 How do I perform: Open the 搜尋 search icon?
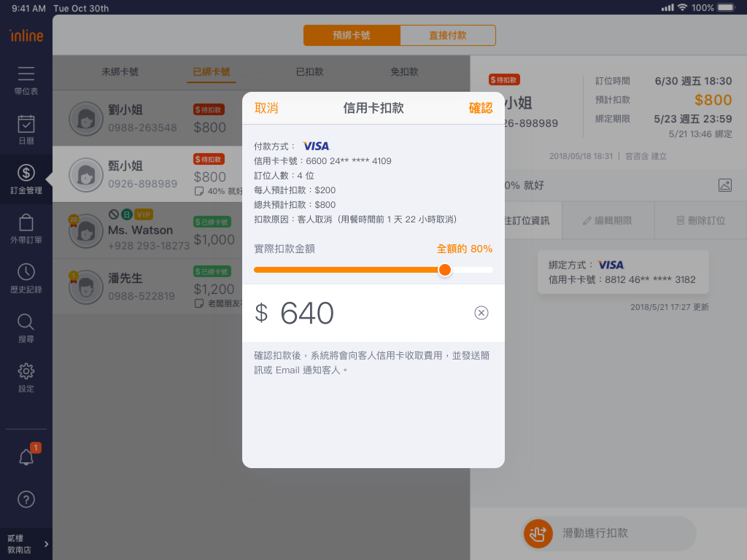[x=26, y=322]
